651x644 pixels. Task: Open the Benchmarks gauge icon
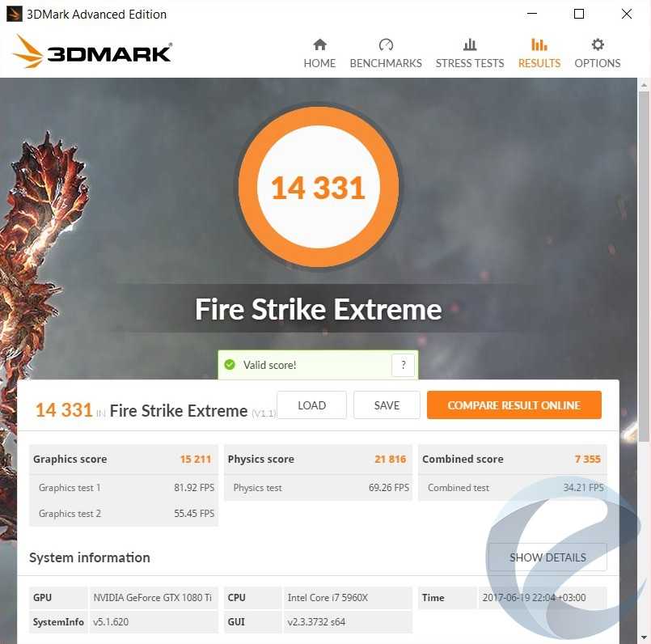[x=386, y=44]
